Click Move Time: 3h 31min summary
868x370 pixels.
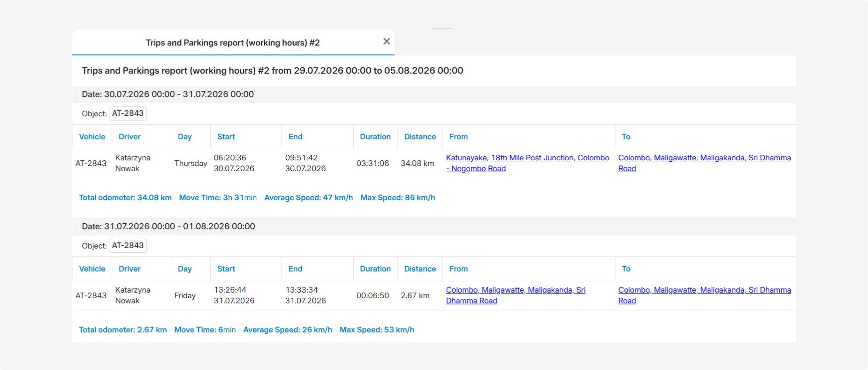[218, 198]
